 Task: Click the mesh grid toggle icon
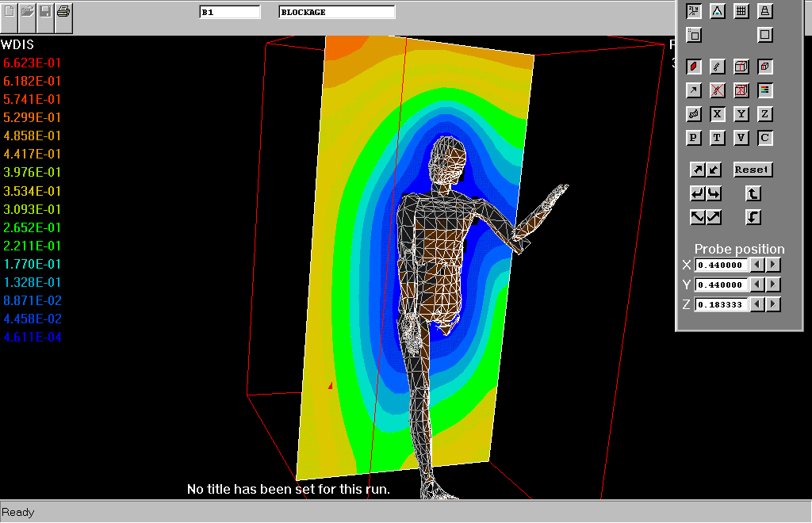point(741,11)
